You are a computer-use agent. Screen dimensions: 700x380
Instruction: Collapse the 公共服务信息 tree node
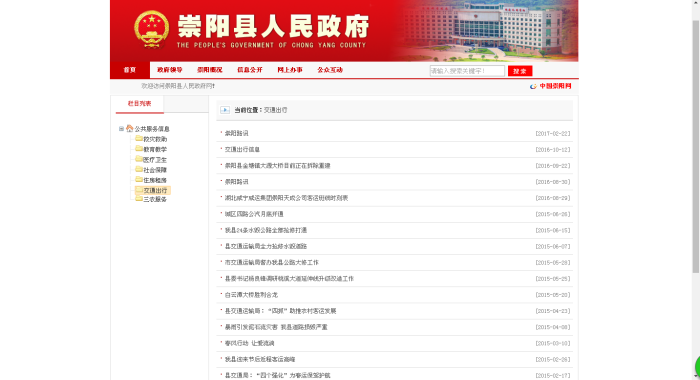pos(121,129)
